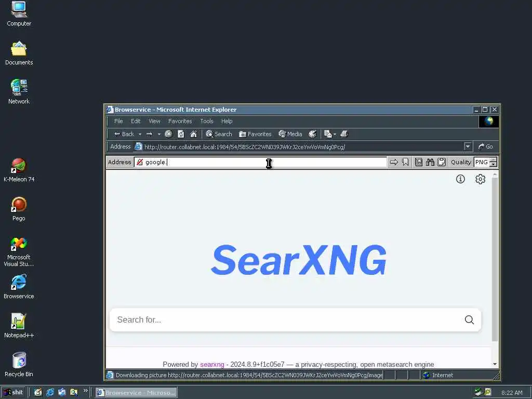Open the Edit menu
Image resolution: width=532 pixels, height=399 pixels.
136,121
